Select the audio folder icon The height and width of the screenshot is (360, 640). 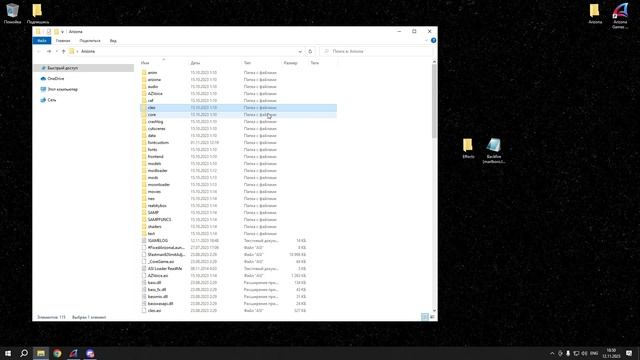point(144,87)
